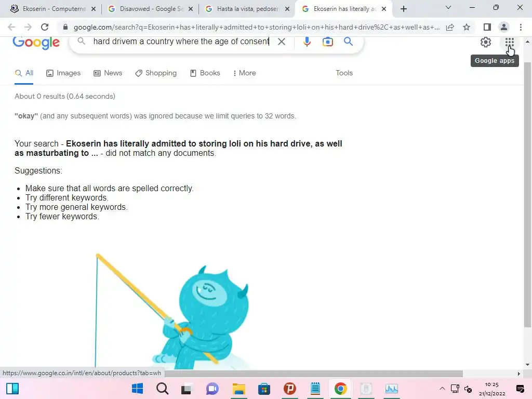Switch to the Images results tab
The width and height of the screenshot is (532, 399).
tap(63, 73)
